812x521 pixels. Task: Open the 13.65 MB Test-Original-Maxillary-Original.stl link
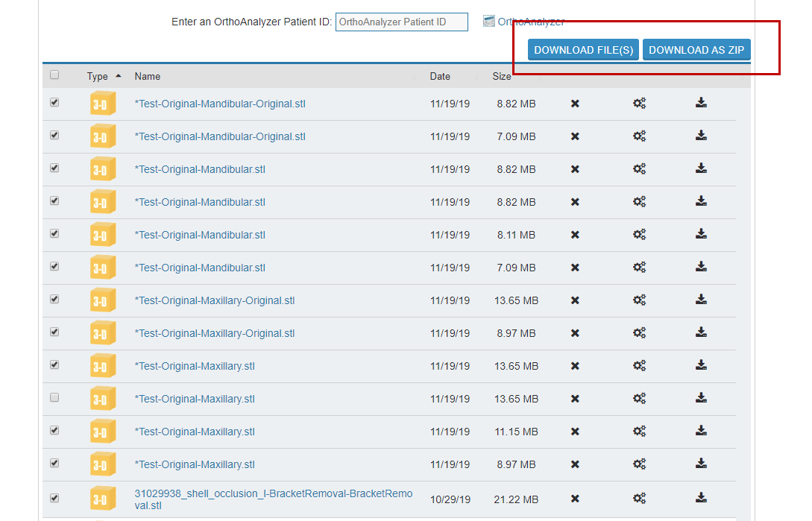tap(215, 300)
